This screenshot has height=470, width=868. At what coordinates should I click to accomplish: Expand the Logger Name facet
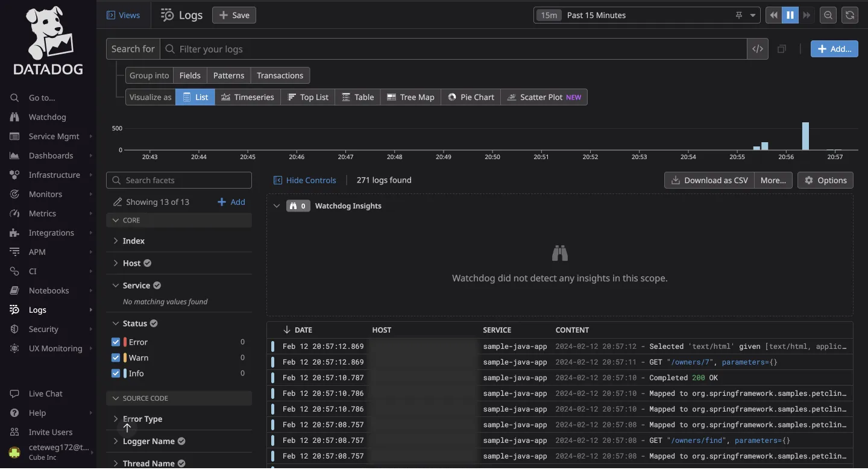[116, 441]
